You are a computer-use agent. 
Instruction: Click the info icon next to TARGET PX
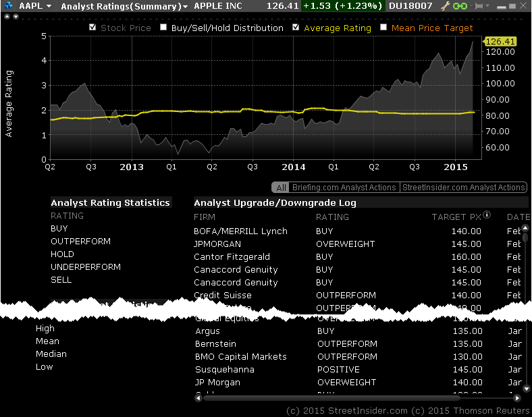[x=487, y=215]
